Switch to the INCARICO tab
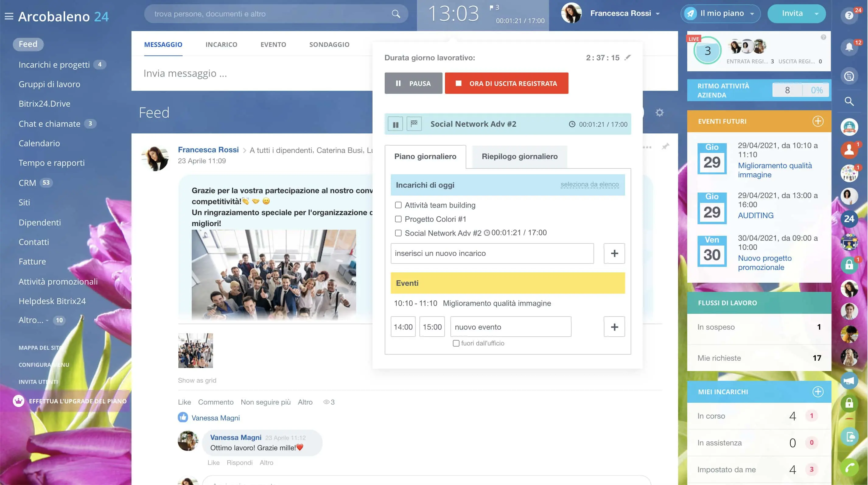Image resolution: width=868 pixels, height=485 pixels. pyautogui.click(x=221, y=44)
